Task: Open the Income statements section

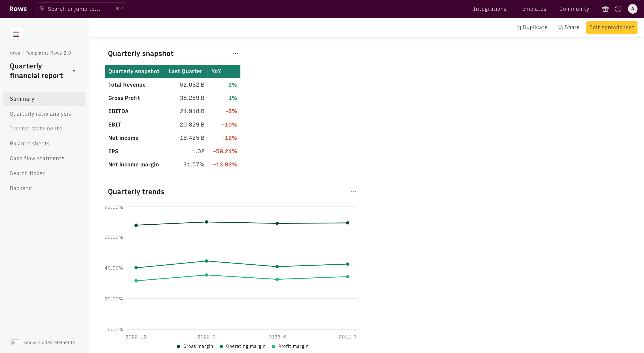Action: (x=36, y=129)
